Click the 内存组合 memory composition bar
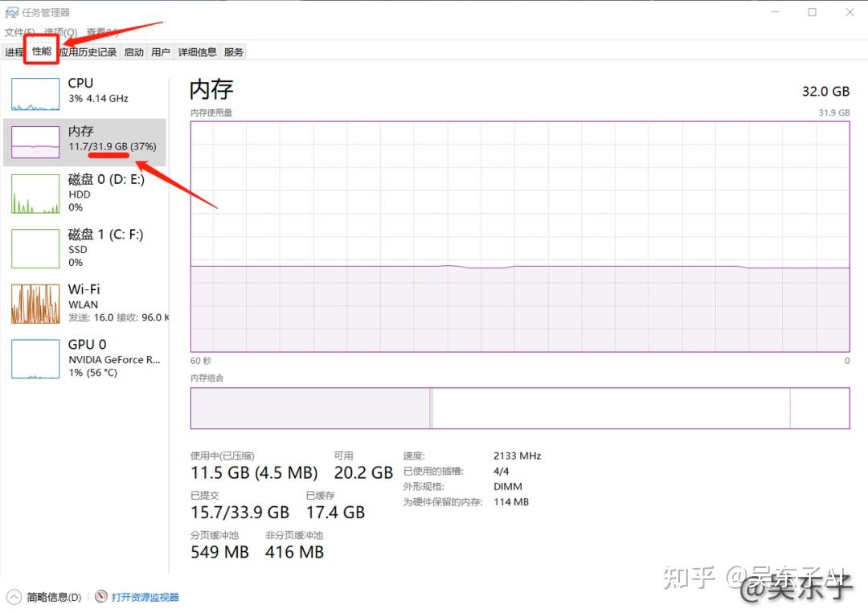Viewport: 868px width, 613px height. click(520, 408)
